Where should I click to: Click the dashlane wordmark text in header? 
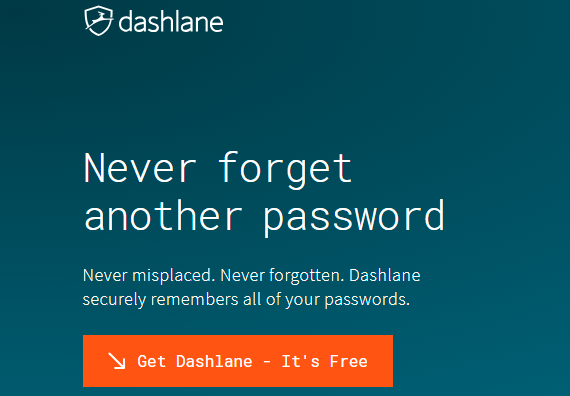[x=171, y=22]
